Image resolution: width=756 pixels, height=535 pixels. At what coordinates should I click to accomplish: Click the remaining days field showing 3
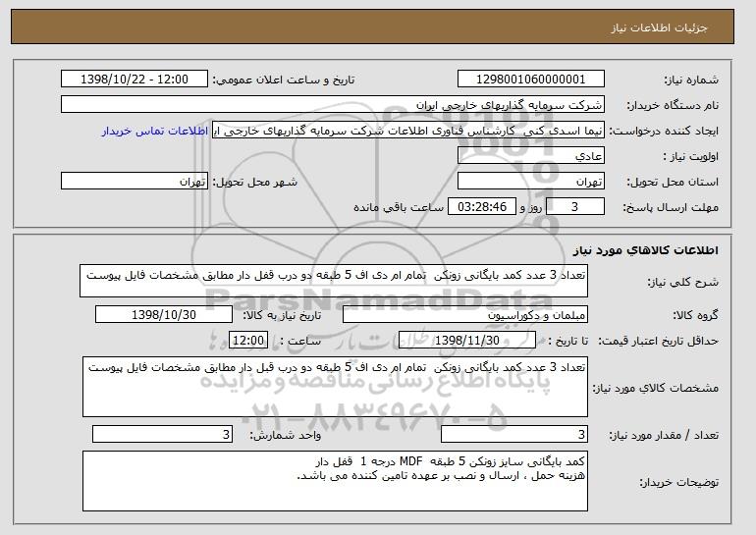coord(574,207)
